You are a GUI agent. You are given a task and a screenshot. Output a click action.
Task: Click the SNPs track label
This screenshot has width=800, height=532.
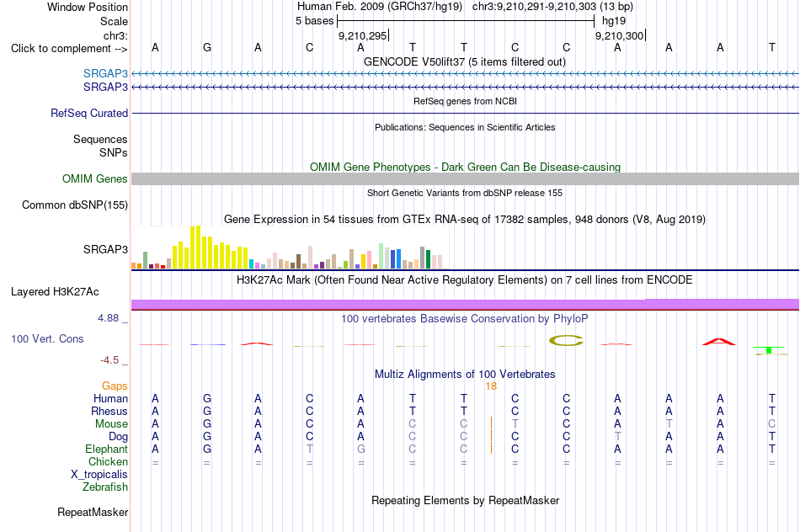[114, 152]
